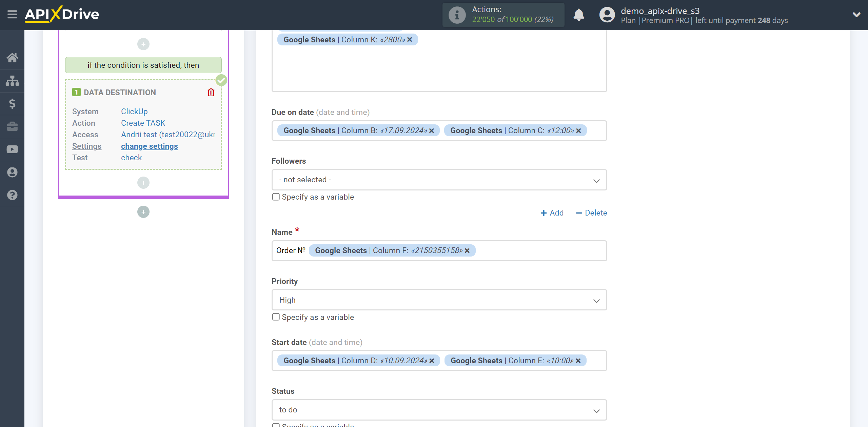This screenshot has width=868, height=427.
Task: Click the demo_apix-drive_s3 username
Action: (660, 11)
